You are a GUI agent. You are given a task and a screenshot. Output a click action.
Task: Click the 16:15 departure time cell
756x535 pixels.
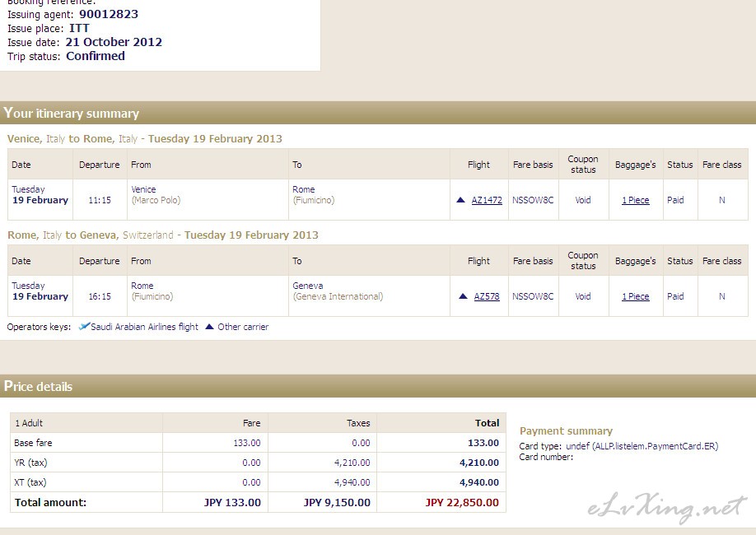[100, 296]
